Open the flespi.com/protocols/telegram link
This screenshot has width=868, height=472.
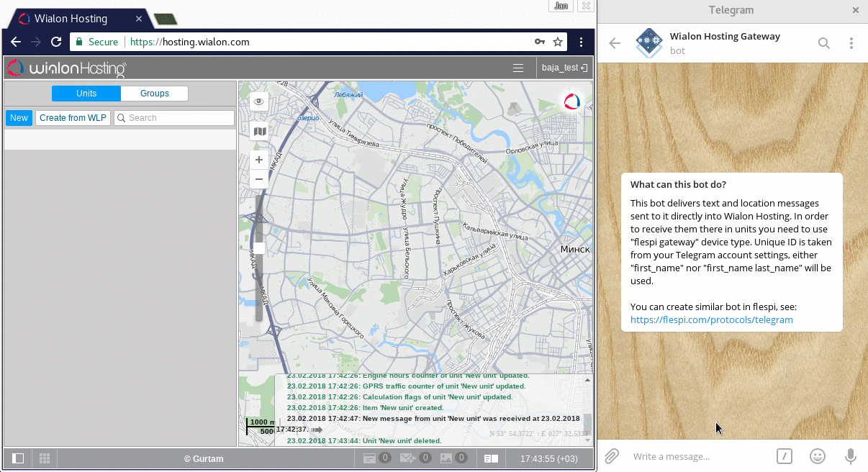click(712, 319)
